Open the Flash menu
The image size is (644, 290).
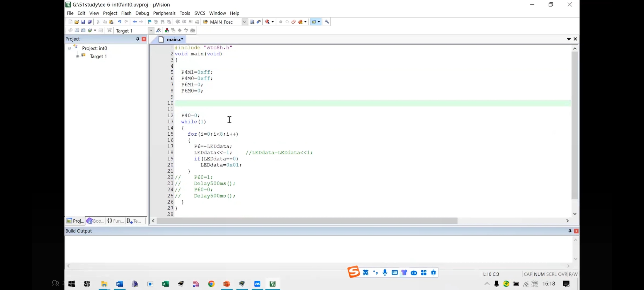(126, 13)
